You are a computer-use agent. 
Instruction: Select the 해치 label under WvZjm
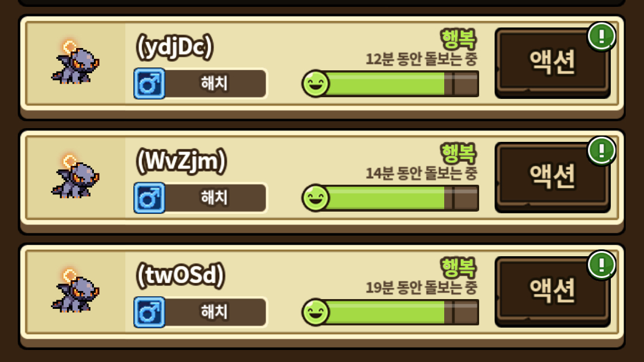[x=214, y=197]
